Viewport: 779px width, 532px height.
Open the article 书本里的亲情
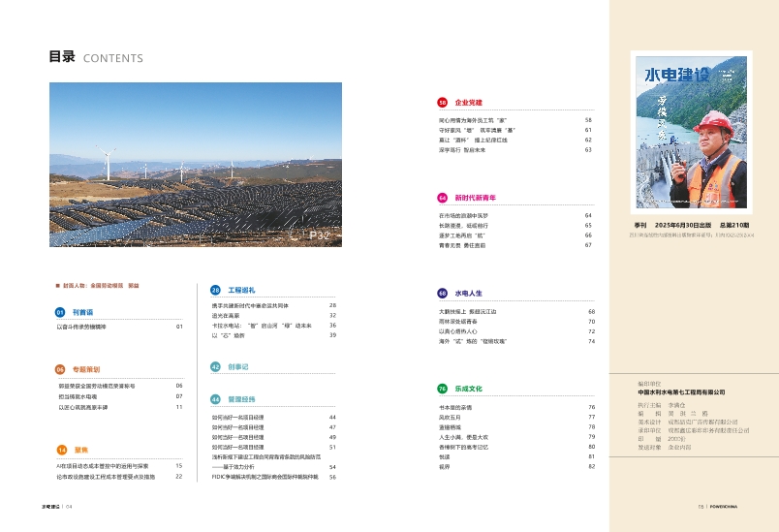[x=455, y=407]
